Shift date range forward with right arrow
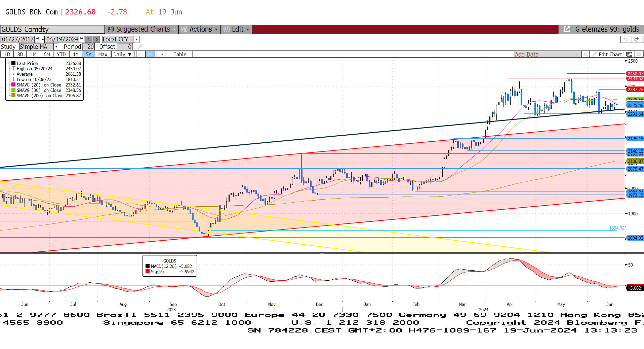Screen dimensions: 644x349 [x=96, y=39]
